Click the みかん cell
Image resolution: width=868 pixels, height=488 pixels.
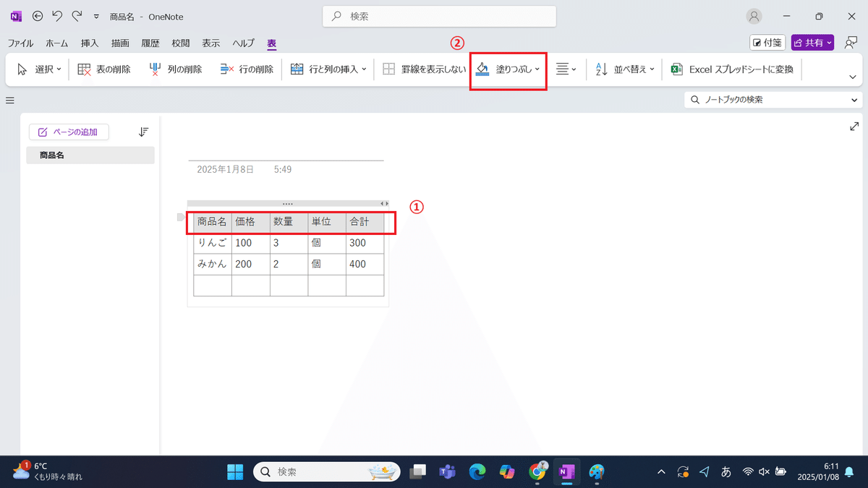pyautogui.click(x=213, y=264)
